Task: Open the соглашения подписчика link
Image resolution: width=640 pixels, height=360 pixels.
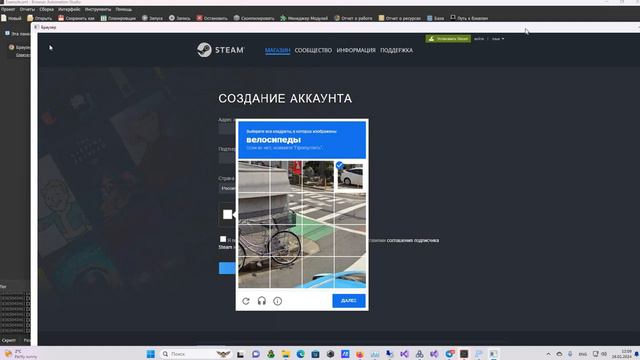Action: click(413, 240)
